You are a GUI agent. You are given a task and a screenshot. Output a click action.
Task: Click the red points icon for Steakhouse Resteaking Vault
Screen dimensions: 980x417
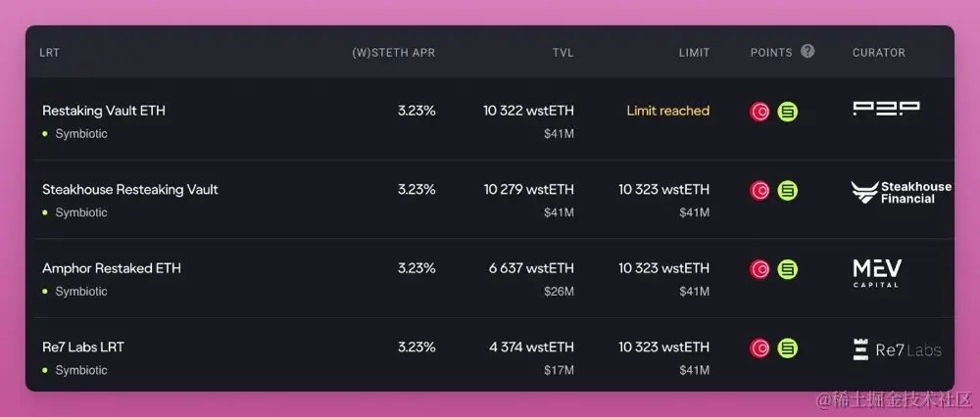[759, 190]
